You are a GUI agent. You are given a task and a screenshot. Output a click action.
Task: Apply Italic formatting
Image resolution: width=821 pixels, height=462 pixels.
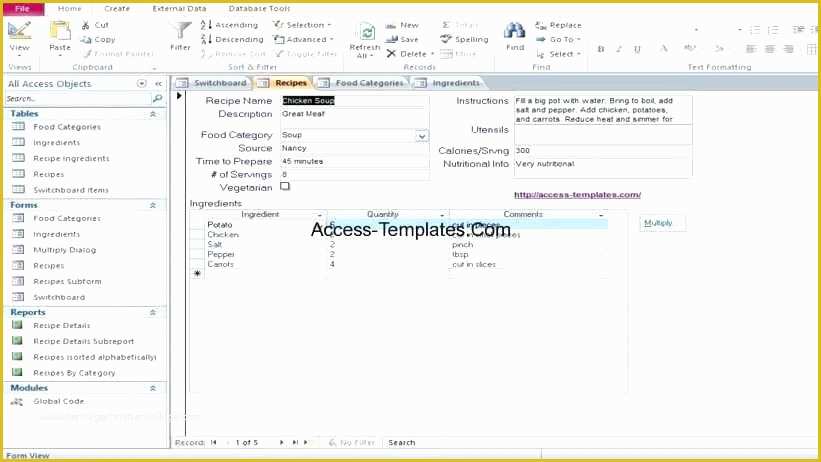click(x=619, y=49)
